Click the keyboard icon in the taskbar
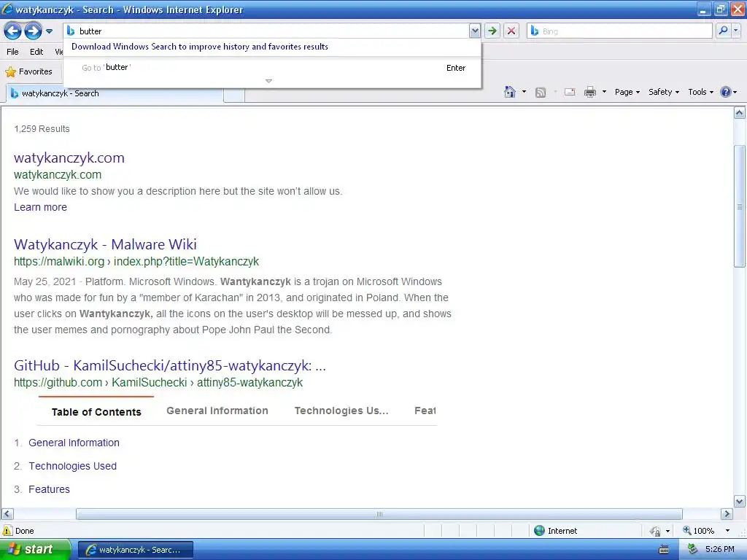Viewport: 747px width, 560px height. tap(664, 550)
